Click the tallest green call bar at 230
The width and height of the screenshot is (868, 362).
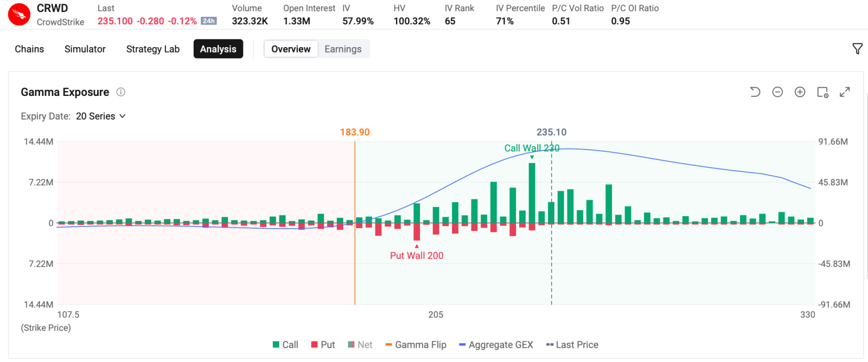[x=532, y=193]
